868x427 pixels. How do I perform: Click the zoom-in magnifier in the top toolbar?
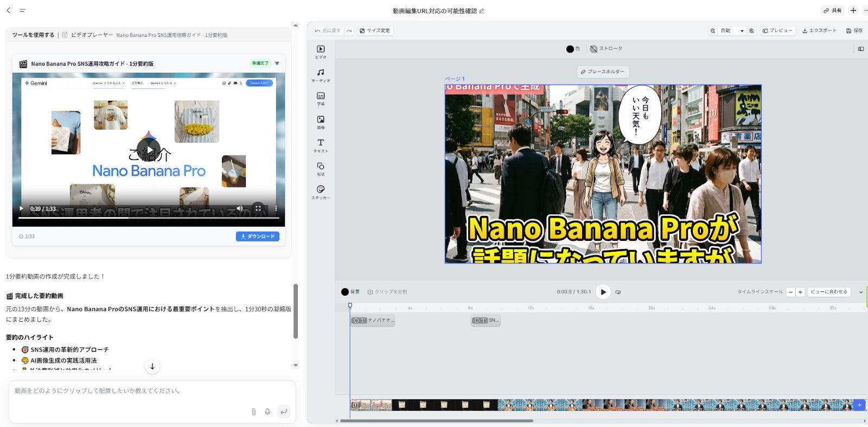751,31
